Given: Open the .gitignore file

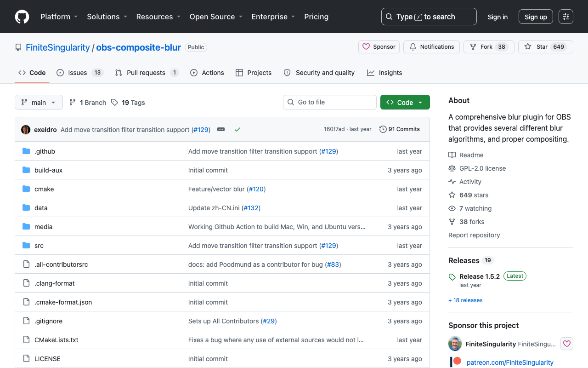Looking at the screenshot, I should pyautogui.click(x=48, y=321).
